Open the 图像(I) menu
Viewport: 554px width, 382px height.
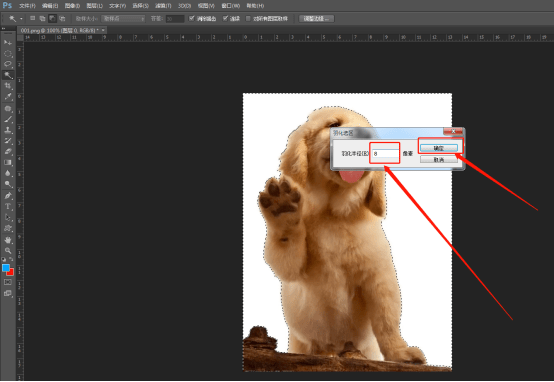pyautogui.click(x=72, y=6)
